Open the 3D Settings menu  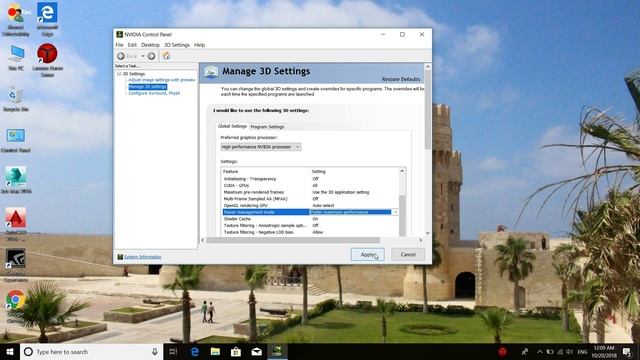click(177, 45)
